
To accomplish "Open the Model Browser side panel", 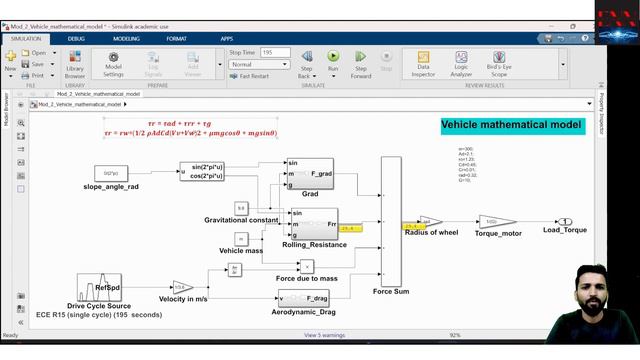I will pyautogui.click(x=6, y=109).
